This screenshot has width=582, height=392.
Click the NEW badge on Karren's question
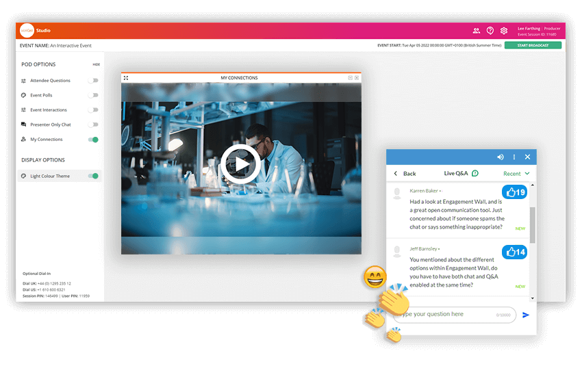[x=520, y=228]
